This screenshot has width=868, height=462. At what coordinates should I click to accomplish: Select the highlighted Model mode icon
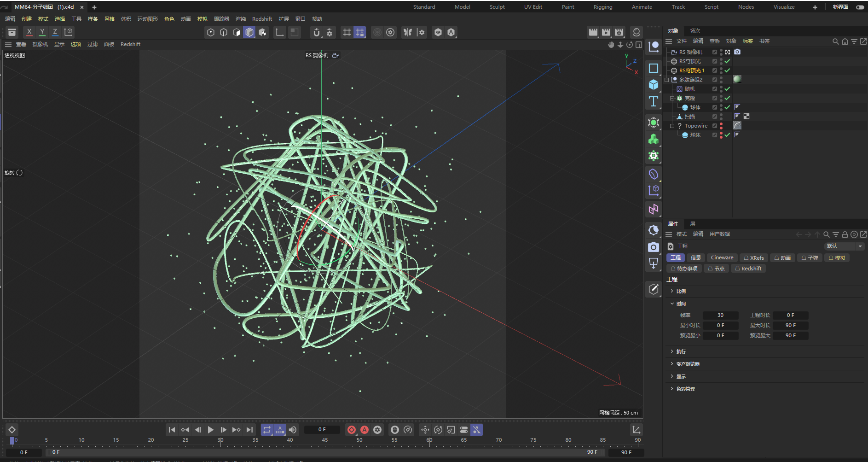[x=249, y=32]
